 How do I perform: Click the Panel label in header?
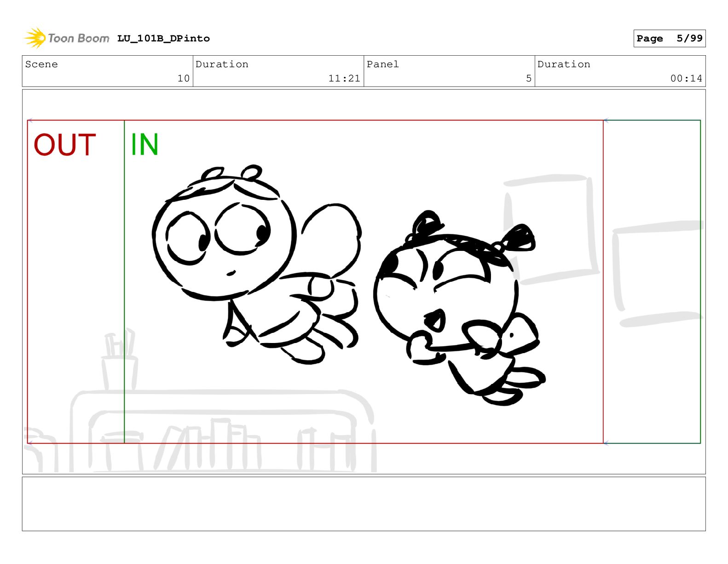click(383, 64)
